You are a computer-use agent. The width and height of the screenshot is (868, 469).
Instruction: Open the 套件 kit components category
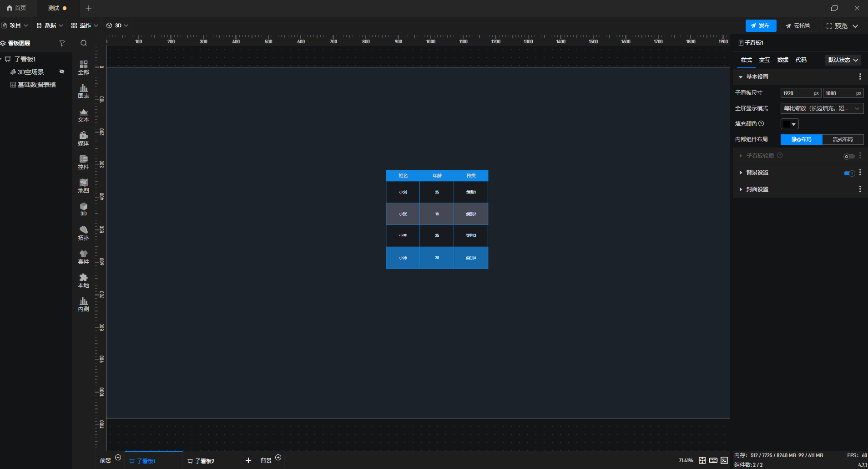(83, 257)
